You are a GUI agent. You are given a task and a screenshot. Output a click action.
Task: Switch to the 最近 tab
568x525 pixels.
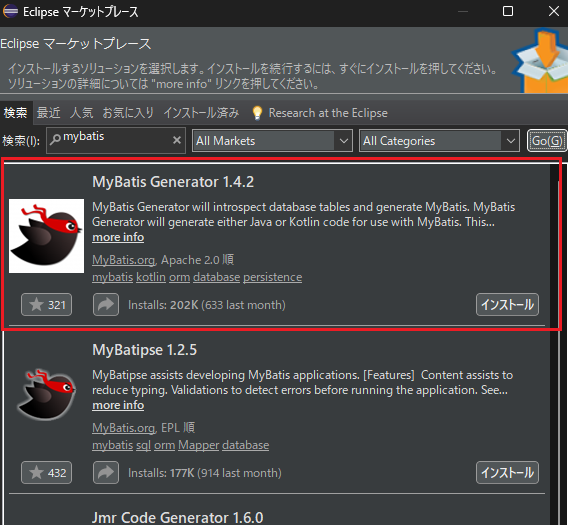(x=49, y=113)
